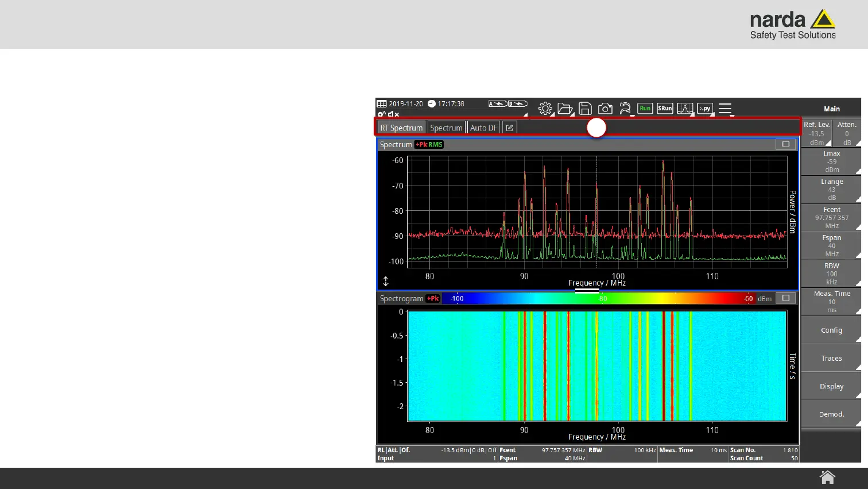Viewport: 868px width, 489px height.
Task: Click the edit task tabs pencil icon
Action: pyautogui.click(x=510, y=128)
